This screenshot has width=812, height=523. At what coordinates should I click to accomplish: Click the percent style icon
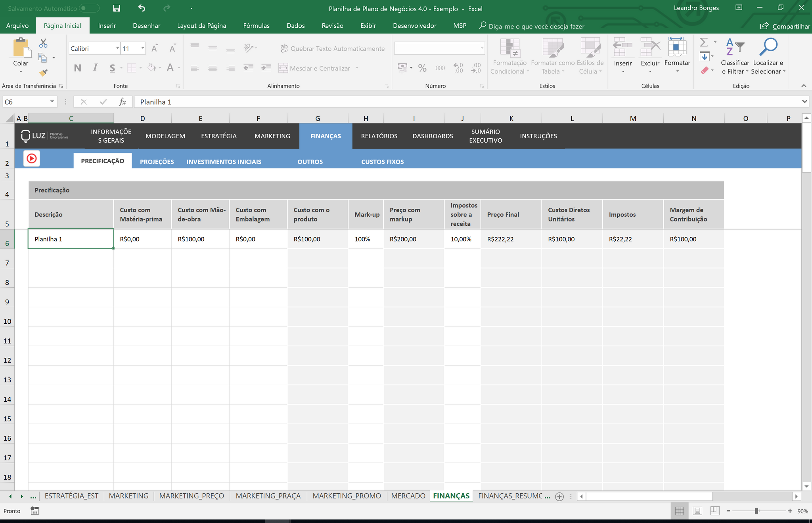[x=422, y=68]
